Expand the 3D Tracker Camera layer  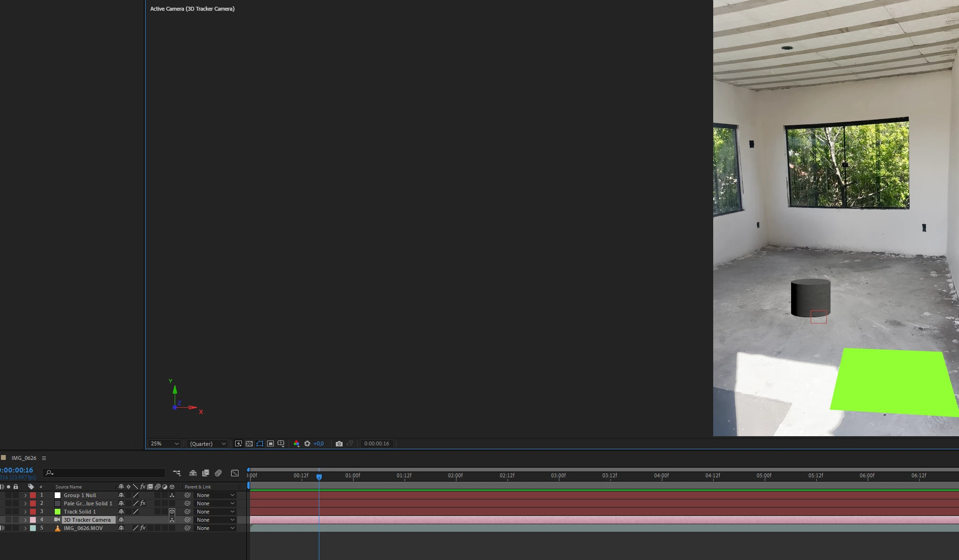[25, 520]
